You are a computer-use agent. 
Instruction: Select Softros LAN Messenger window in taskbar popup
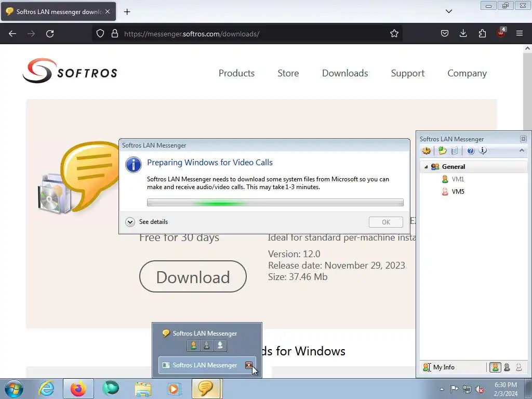[207, 365]
